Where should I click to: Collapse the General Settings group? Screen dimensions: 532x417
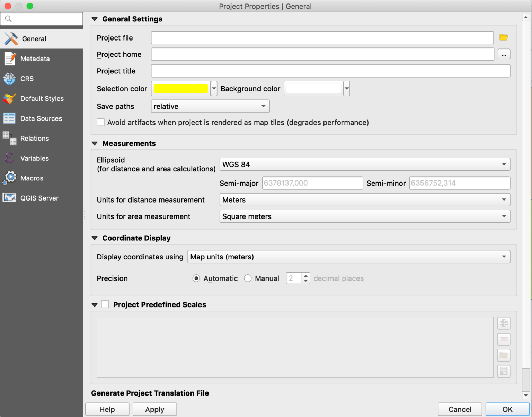click(x=95, y=19)
